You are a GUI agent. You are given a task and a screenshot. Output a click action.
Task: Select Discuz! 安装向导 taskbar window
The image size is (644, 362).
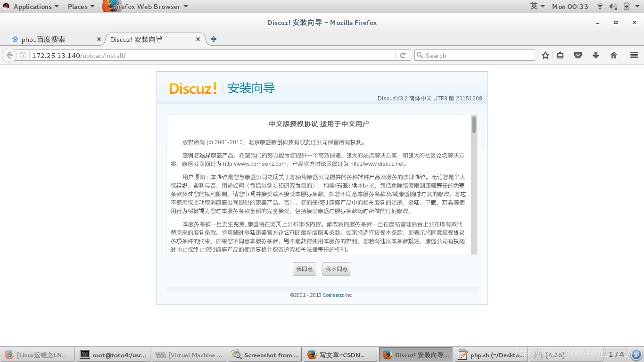tap(416, 355)
